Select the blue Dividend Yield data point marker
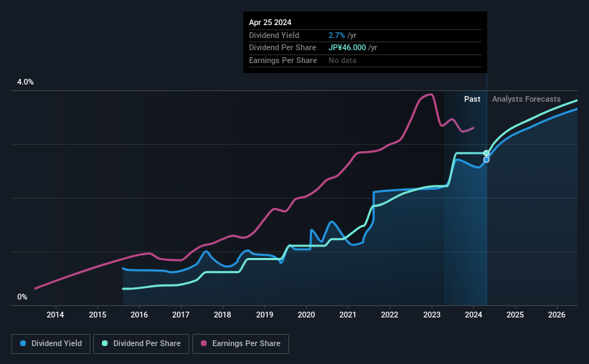The image size is (589, 364). [x=486, y=160]
